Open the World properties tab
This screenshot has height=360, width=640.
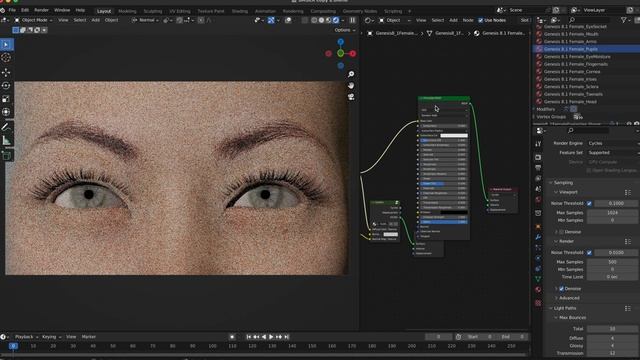pyautogui.click(x=538, y=200)
